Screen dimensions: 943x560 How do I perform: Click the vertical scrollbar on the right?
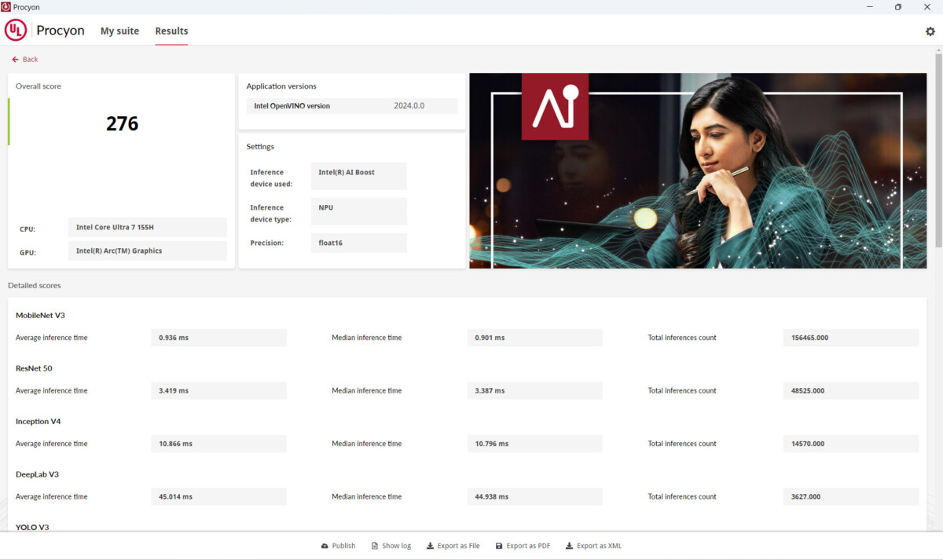[937, 157]
